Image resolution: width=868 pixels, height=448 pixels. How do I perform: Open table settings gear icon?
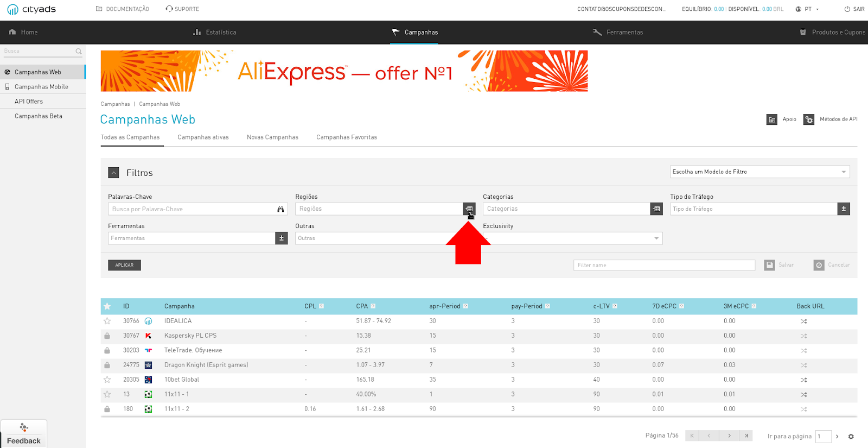tap(851, 437)
